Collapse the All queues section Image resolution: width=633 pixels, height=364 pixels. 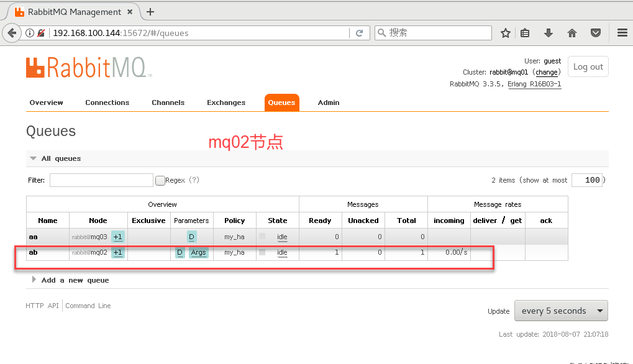tap(33, 158)
